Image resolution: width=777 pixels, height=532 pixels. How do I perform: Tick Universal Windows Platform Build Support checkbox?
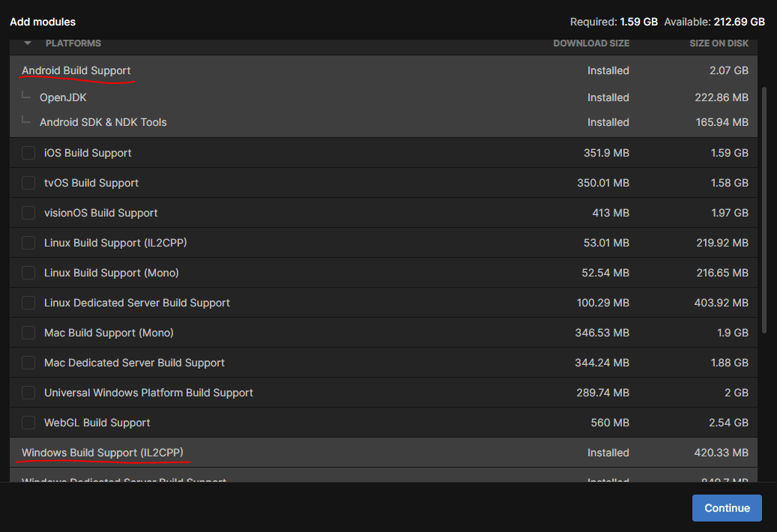[x=28, y=393]
